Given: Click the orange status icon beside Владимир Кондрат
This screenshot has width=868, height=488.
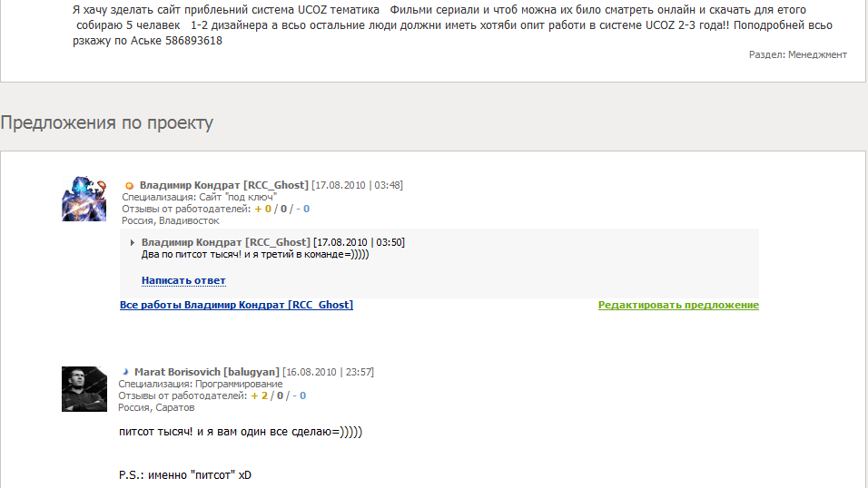Looking at the screenshot, I should pos(129,186).
